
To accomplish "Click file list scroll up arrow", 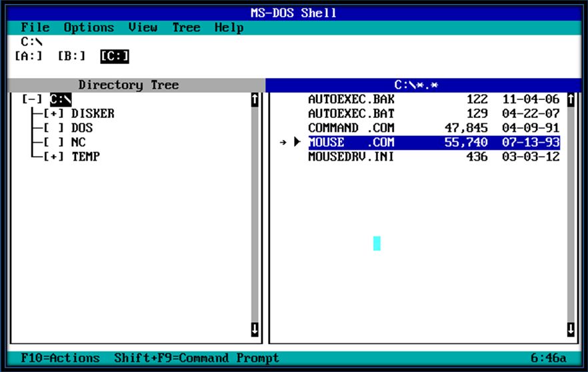I will (x=571, y=100).
